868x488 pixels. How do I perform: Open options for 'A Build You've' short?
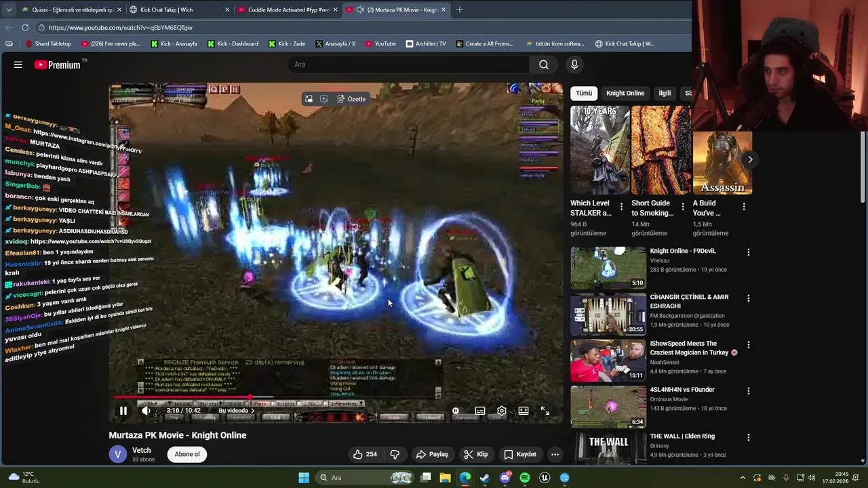pos(744,207)
